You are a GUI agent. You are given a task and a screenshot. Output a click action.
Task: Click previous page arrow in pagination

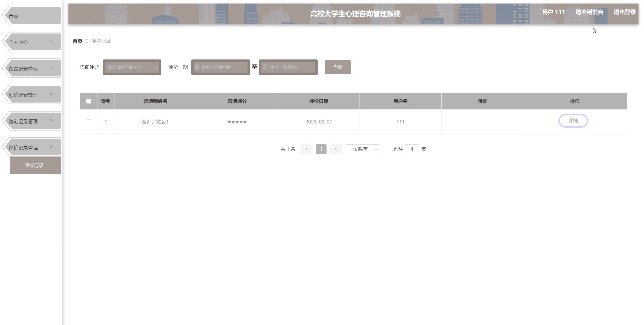click(306, 149)
